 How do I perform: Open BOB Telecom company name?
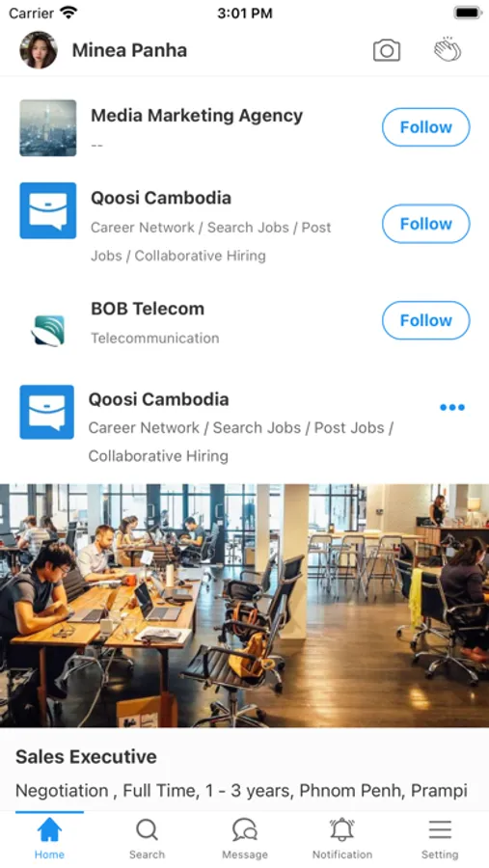148,309
